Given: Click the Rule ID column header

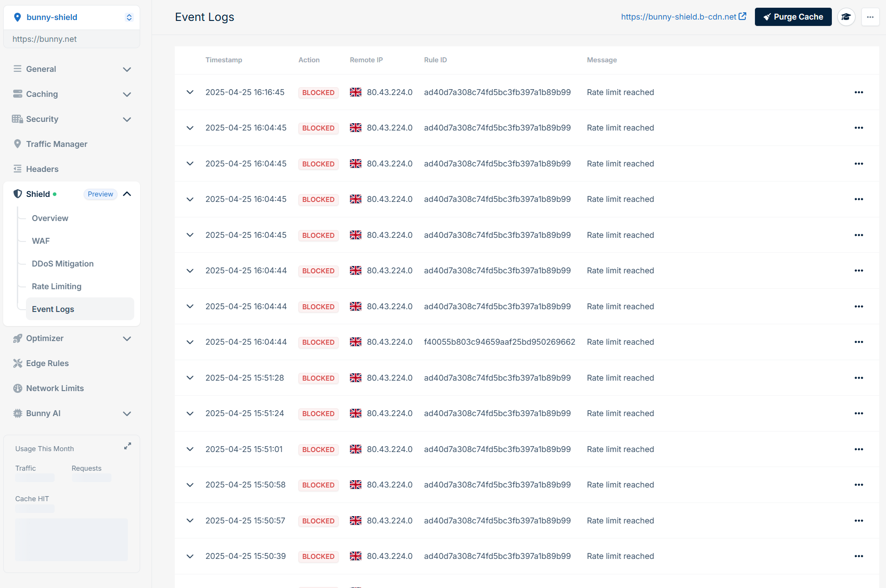Looking at the screenshot, I should (435, 60).
